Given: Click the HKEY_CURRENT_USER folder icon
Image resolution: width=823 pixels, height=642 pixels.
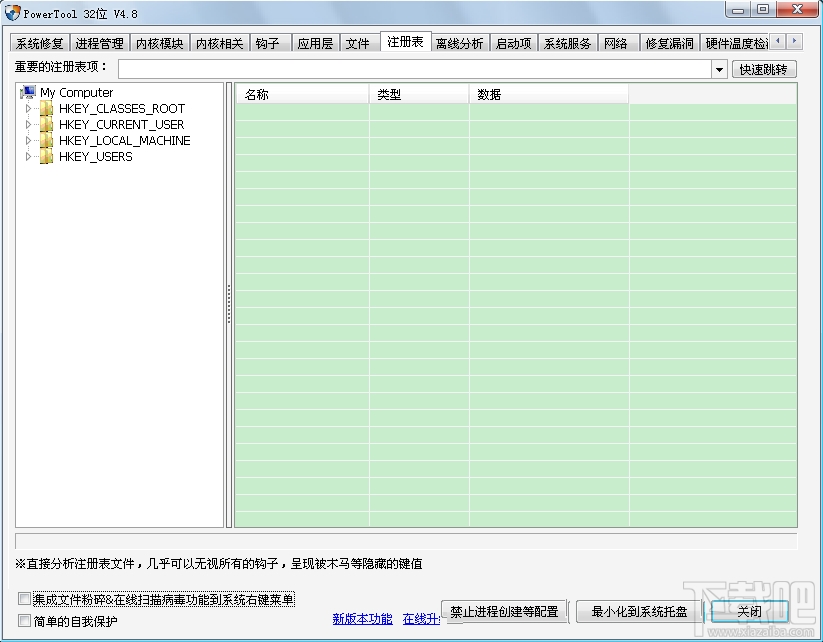Looking at the screenshot, I should click(47, 124).
